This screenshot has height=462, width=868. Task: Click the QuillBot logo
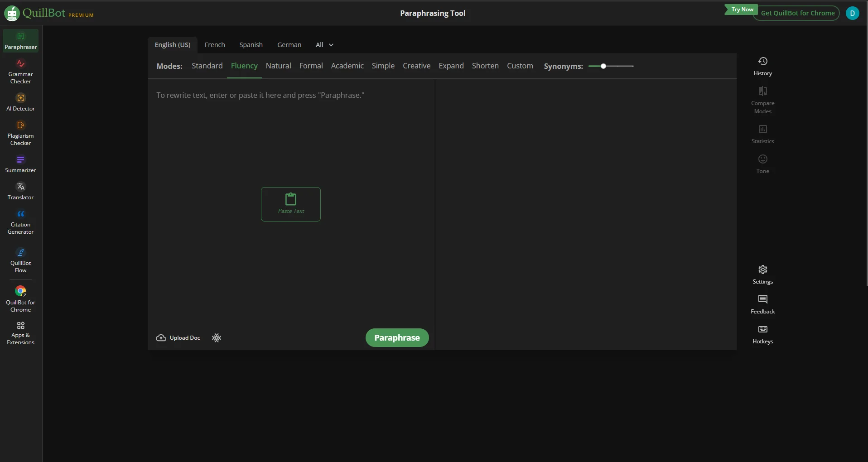[x=35, y=13]
